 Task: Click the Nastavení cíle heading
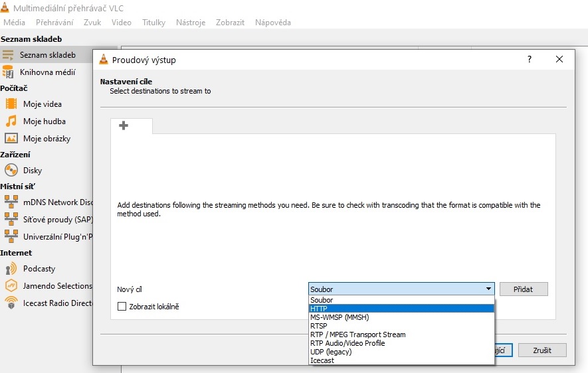126,81
